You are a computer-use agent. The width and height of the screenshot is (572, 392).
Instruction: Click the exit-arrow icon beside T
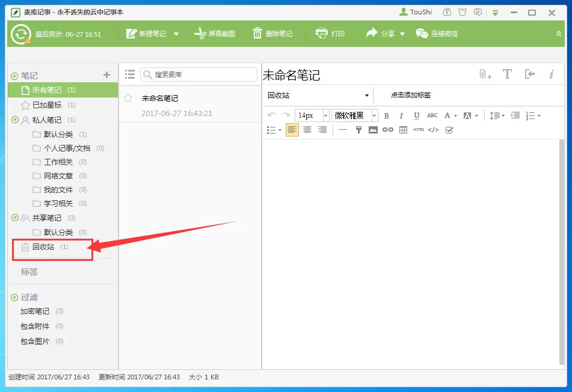530,75
